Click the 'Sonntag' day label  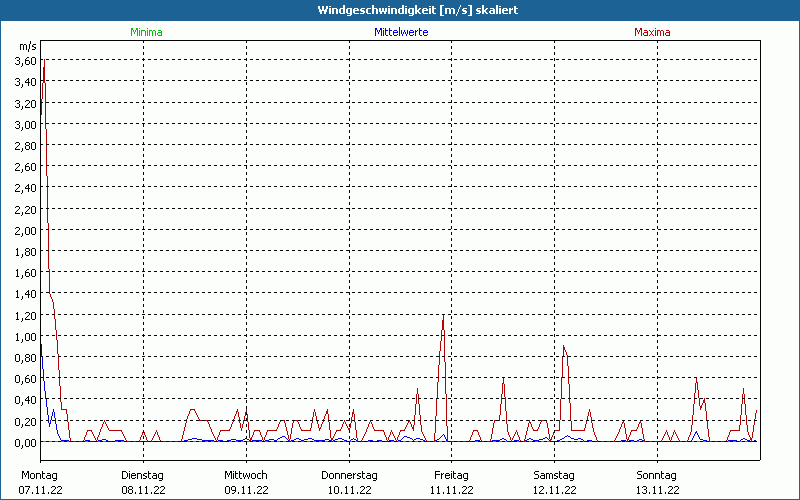(x=657, y=476)
